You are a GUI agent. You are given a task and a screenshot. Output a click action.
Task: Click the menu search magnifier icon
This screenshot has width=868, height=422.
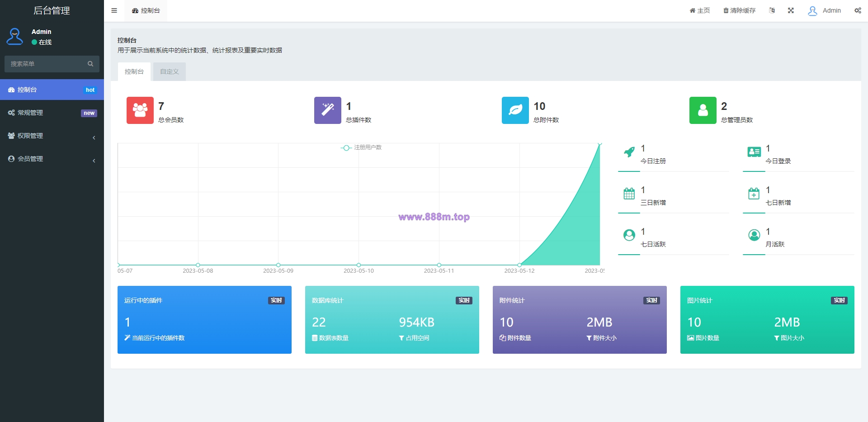pos(90,64)
